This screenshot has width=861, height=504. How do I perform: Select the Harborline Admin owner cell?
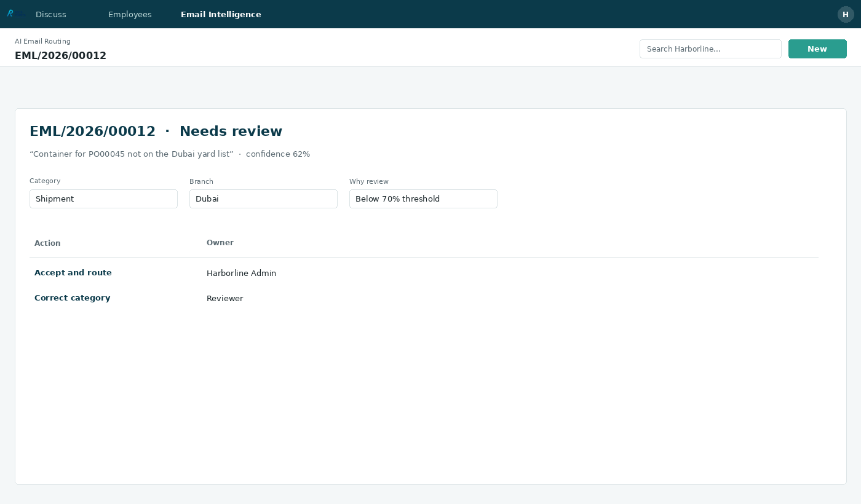tap(241, 274)
